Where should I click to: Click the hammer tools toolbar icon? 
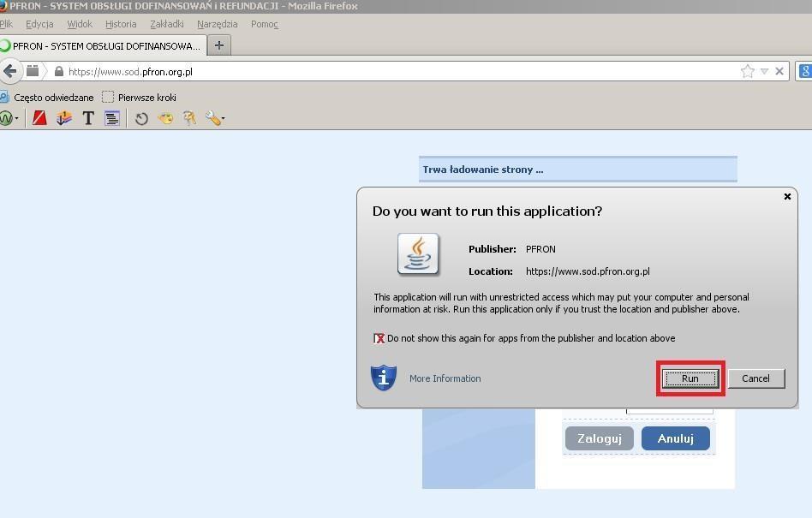tap(189, 118)
